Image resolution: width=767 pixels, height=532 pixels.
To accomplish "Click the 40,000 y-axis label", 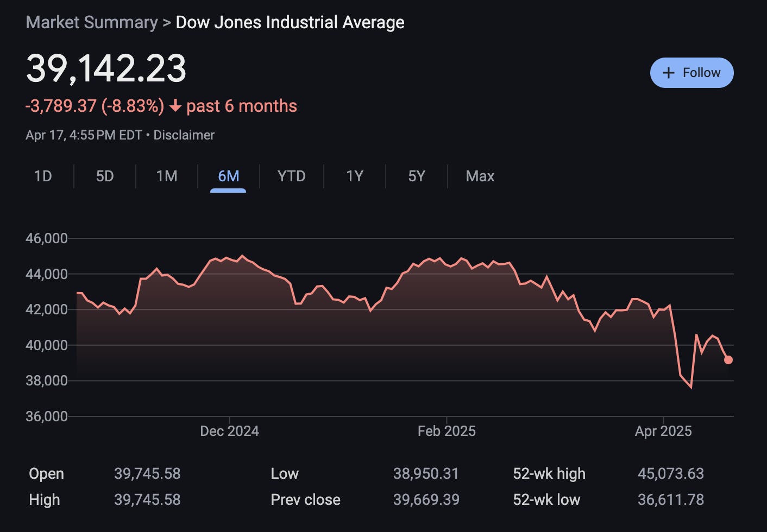I will [x=47, y=345].
